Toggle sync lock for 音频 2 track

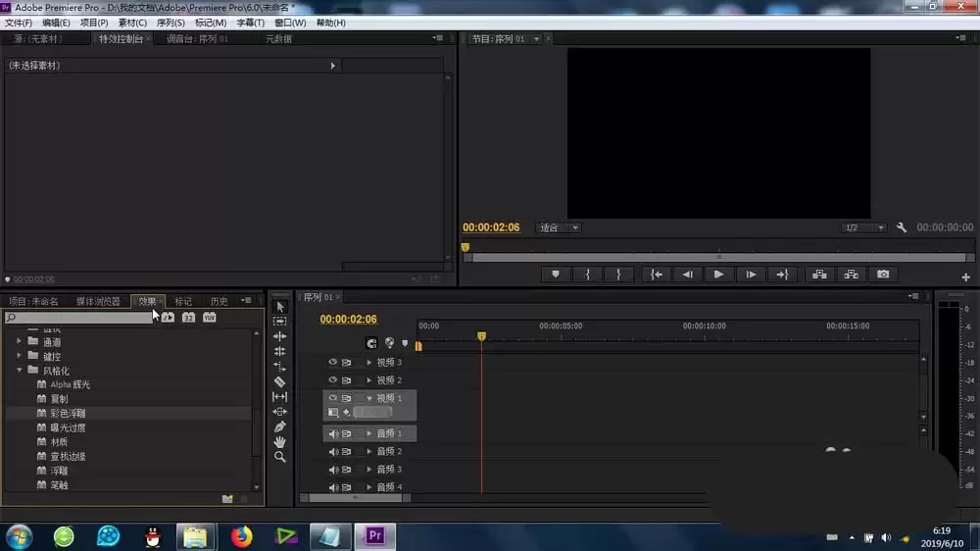(x=346, y=451)
